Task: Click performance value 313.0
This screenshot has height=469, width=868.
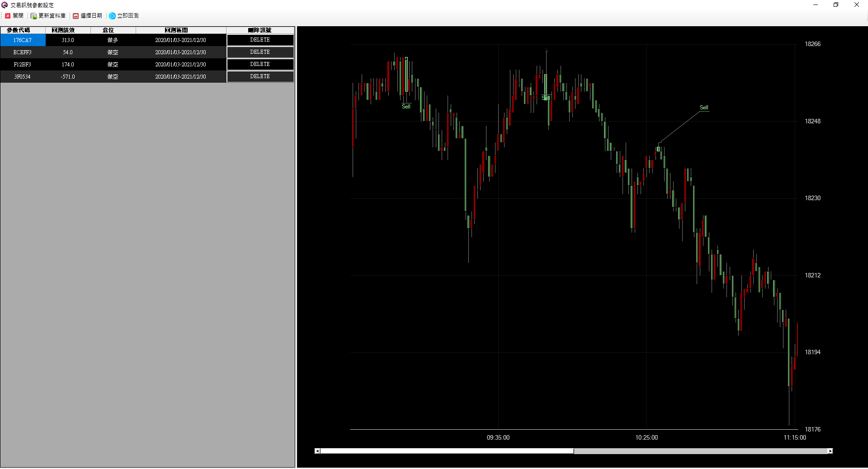Action: point(68,40)
